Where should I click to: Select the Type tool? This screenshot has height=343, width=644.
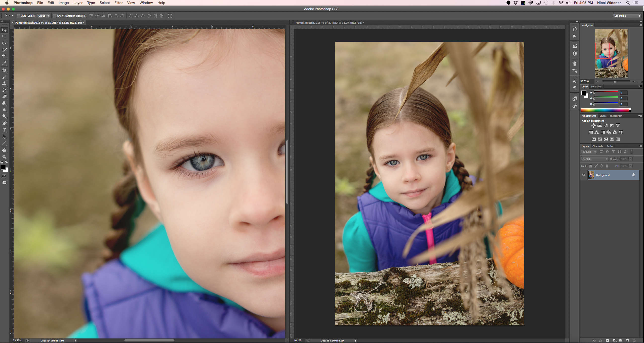point(5,130)
